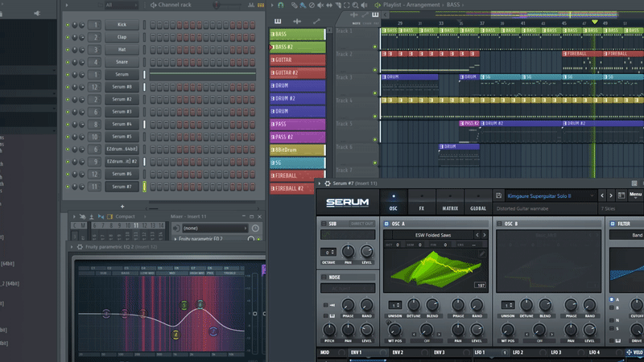Viewport: 644px width, 362px height.
Task: Select the playlist delete tool
Action: (x=312, y=5)
